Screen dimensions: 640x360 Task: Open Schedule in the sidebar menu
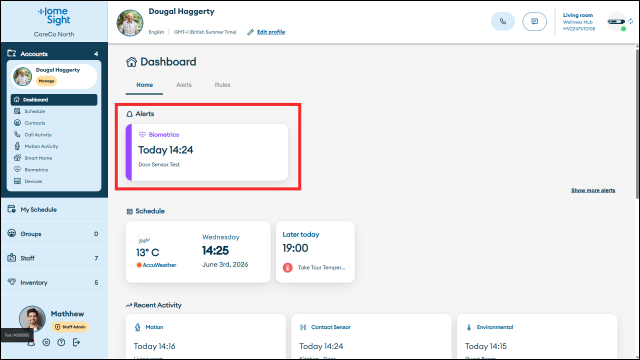54,111
